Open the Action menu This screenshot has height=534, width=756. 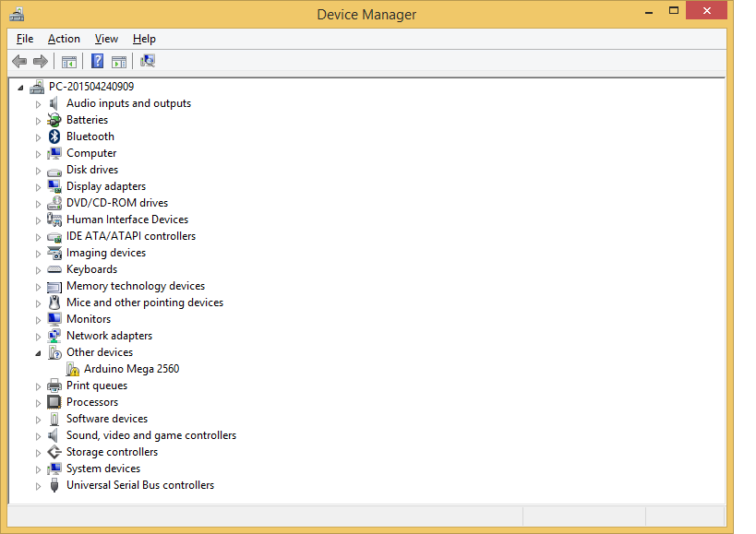[64, 39]
